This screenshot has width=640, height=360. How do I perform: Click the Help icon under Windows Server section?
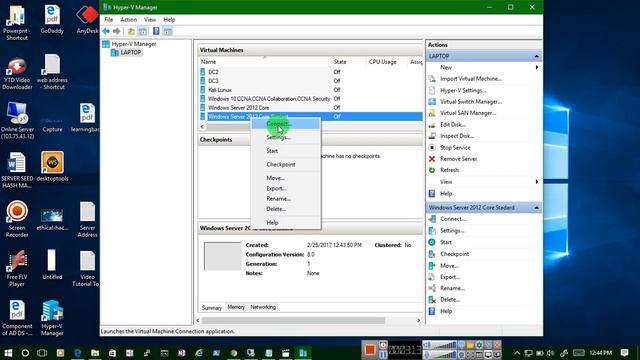click(x=432, y=311)
